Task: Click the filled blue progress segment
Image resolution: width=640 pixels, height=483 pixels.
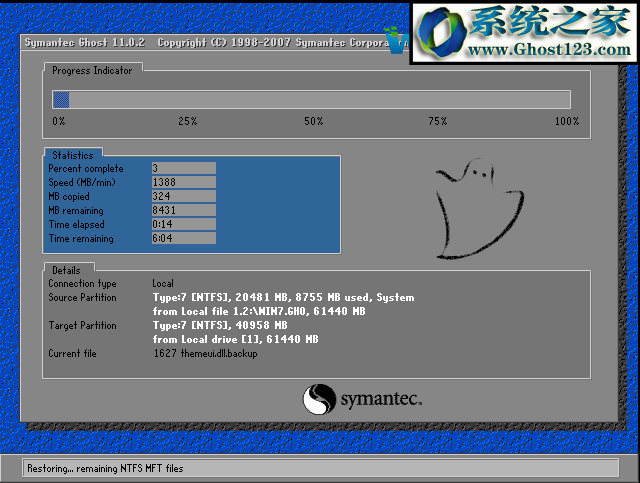Action: click(61, 100)
